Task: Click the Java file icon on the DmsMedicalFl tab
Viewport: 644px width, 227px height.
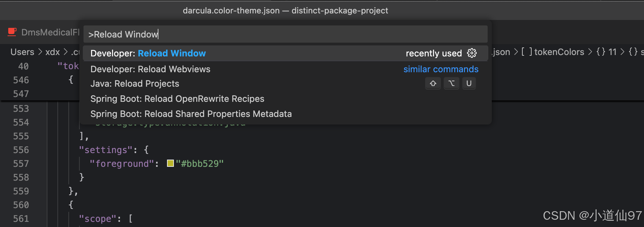Action: (12, 32)
